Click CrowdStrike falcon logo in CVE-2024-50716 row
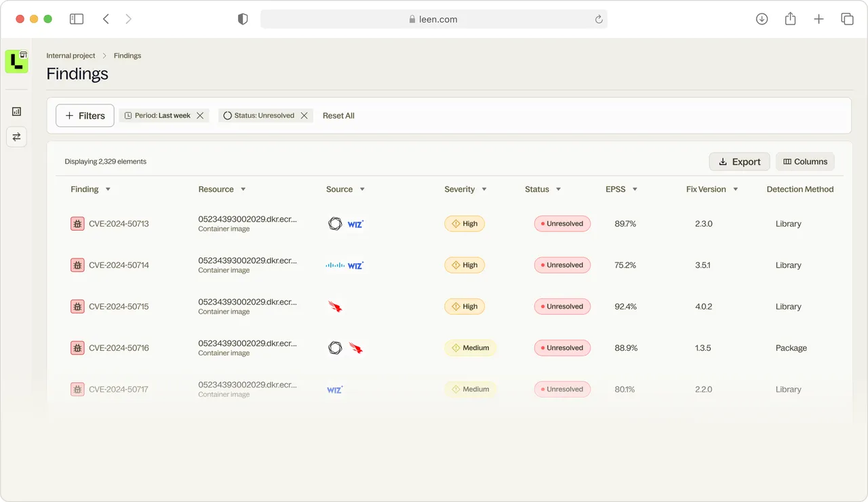Image resolution: width=868 pixels, height=502 pixels. [x=356, y=348]
